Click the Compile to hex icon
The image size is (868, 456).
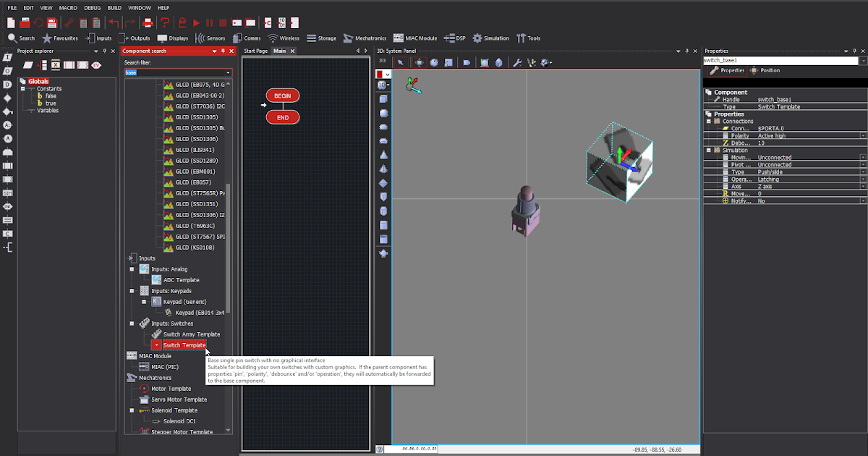tap(283, 23)
